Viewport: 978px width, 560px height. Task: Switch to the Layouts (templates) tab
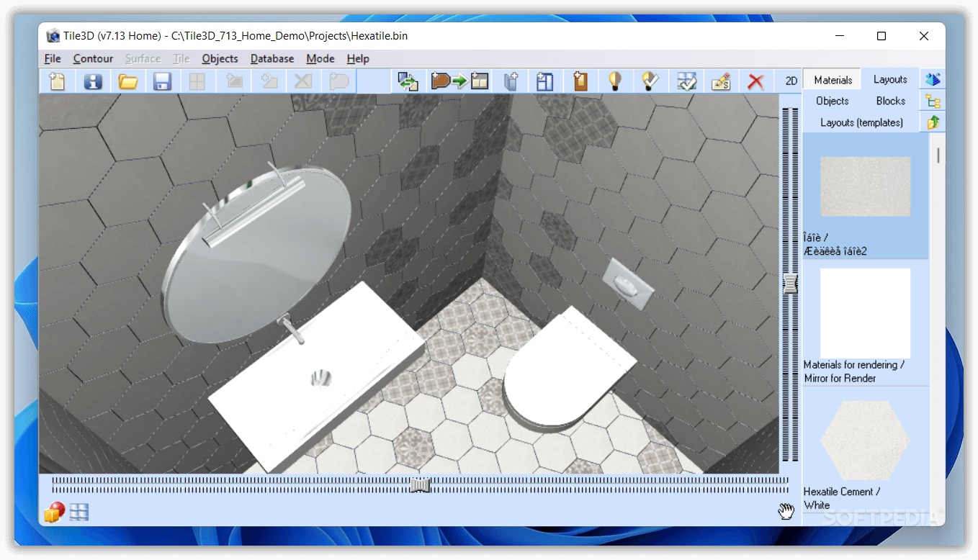click(861, 122)
